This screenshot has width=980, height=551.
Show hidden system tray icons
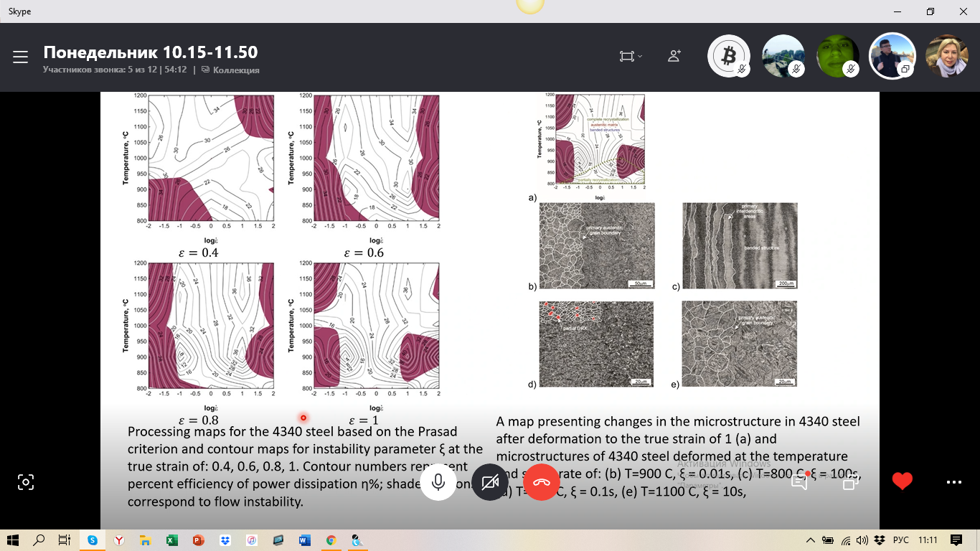811,540
